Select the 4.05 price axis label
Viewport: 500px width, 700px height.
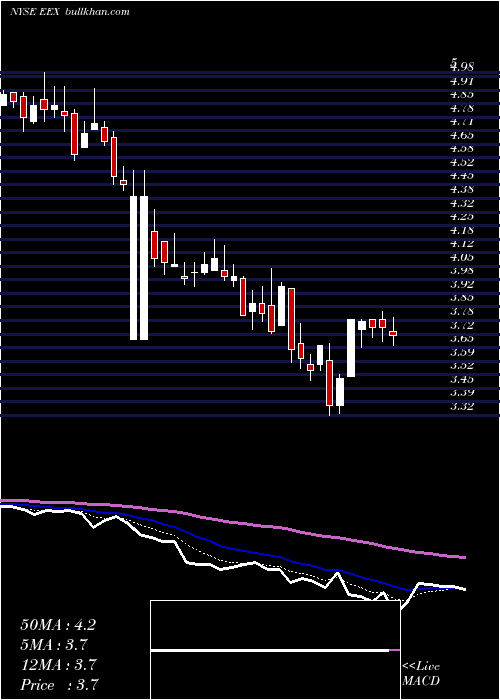coord(462,257)
